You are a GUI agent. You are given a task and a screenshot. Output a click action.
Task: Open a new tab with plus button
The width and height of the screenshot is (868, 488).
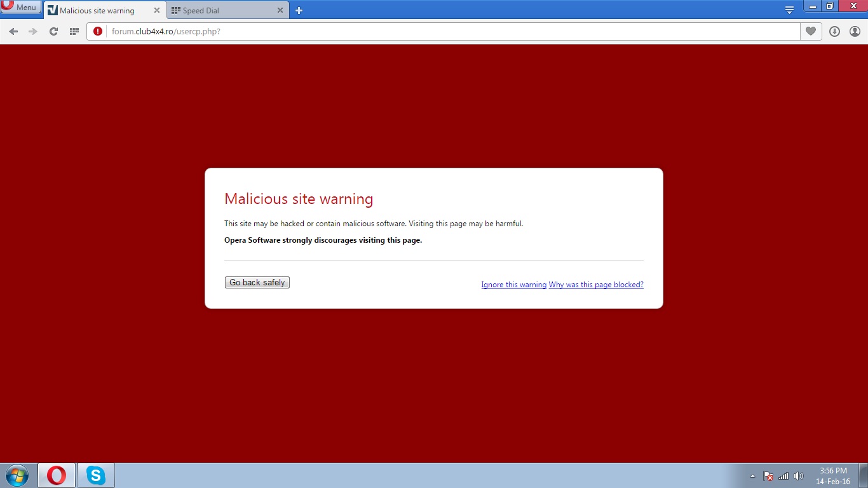click(x=299, y=11)
